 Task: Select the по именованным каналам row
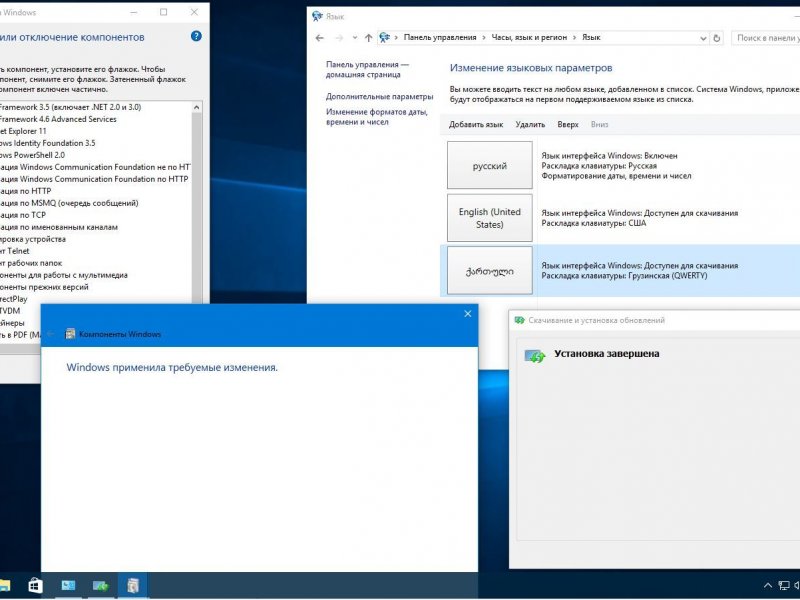point(95,227)
